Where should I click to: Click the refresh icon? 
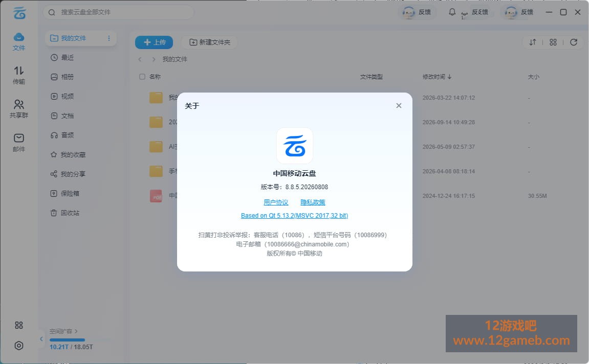[x=574, y=42]
